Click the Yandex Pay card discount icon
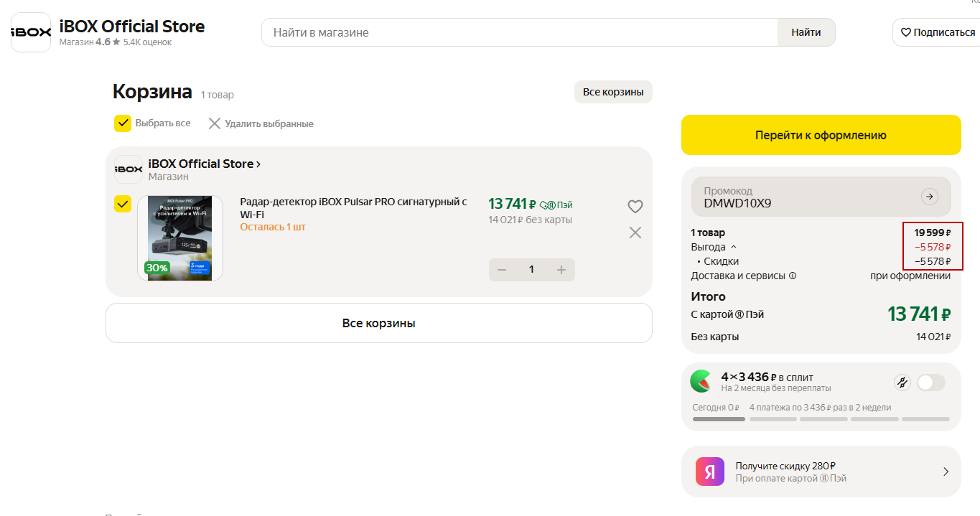 [710, 472]
